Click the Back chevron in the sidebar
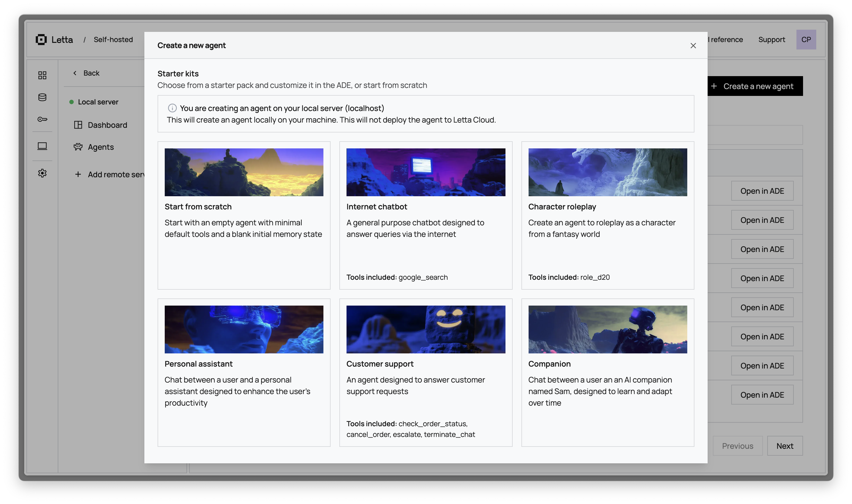This screenshot has width=852, height=504. click(x=75, y=73)
